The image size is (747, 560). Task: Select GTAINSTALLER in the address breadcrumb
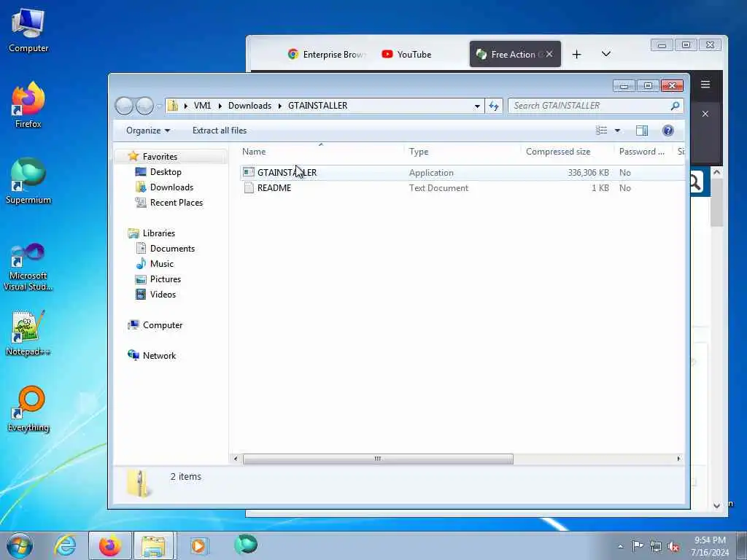pos(318,106)
